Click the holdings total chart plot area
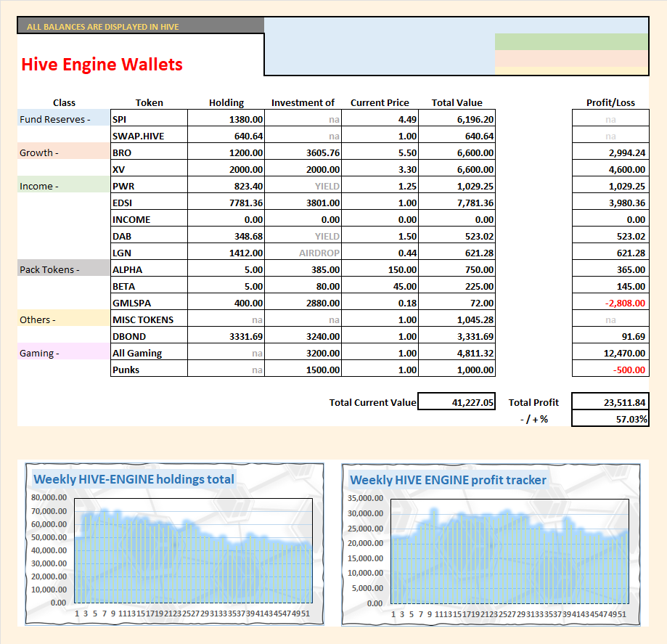This screenshot has width=667, height=644. [193, 550]
